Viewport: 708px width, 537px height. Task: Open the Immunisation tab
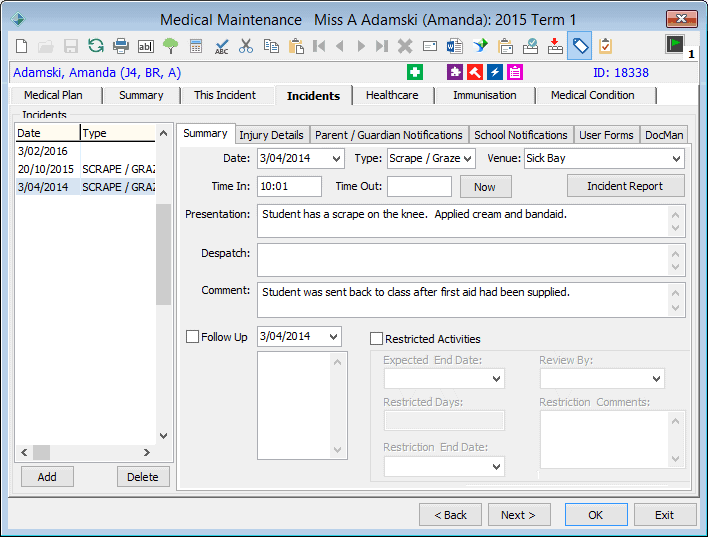pyautogui.click(x=484, y=95)
